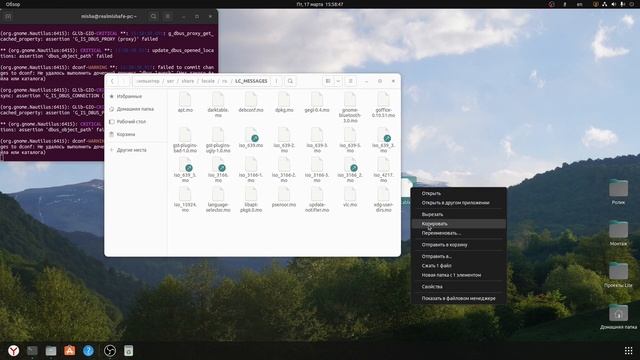
Task: Open Files from the dock
Action: point(51,351)
